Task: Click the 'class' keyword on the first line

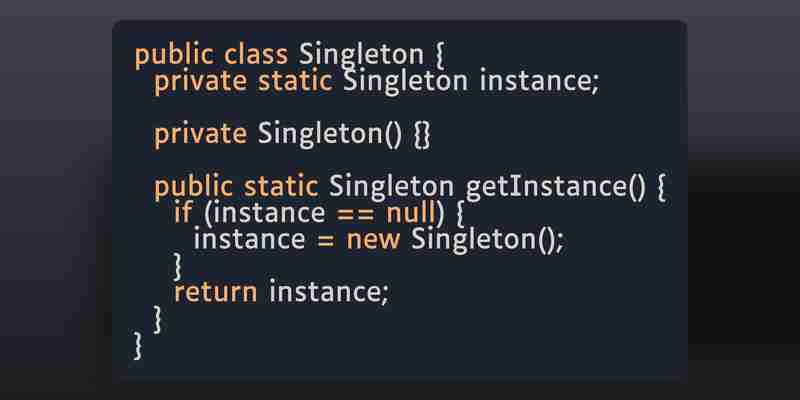Action: click(256, 55)
